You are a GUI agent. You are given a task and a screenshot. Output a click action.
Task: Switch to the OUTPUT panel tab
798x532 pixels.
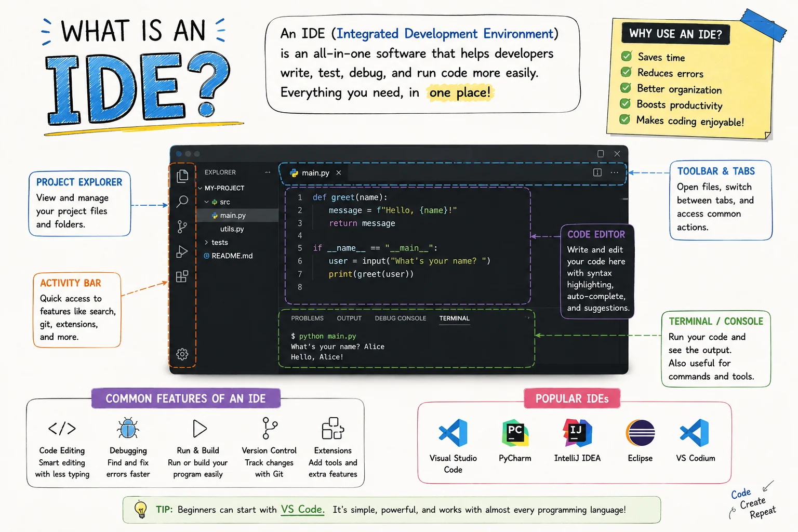click(349, 318)
